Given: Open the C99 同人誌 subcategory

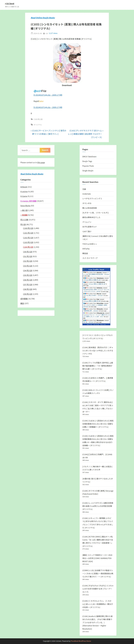Looking at the screenshot, I should coord(28,294).
